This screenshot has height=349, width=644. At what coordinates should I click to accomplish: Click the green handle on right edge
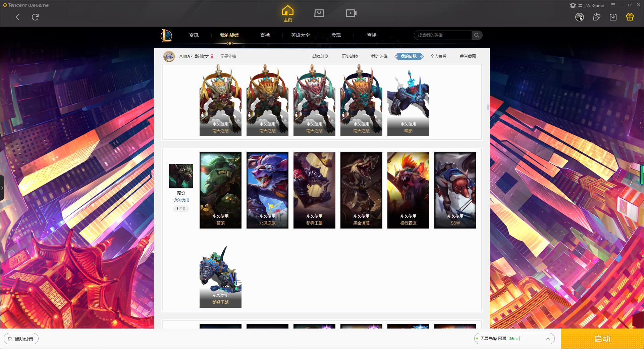(642, 174)
